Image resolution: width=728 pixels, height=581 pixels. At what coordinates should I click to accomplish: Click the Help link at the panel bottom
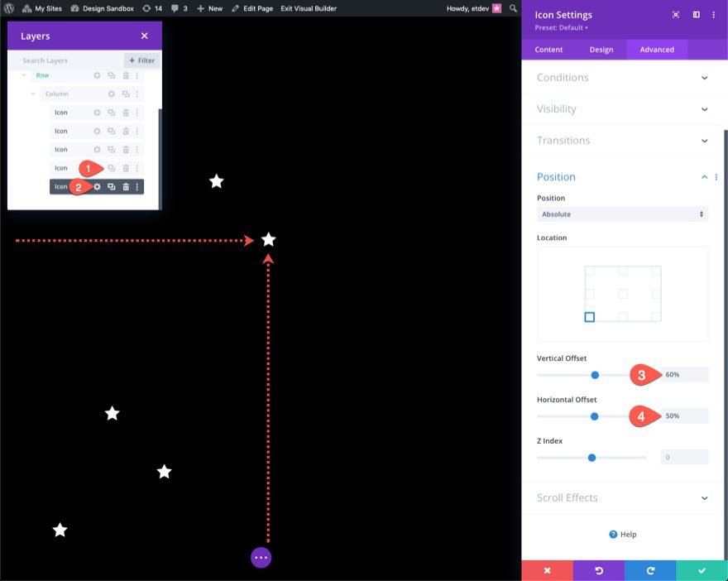622,534
